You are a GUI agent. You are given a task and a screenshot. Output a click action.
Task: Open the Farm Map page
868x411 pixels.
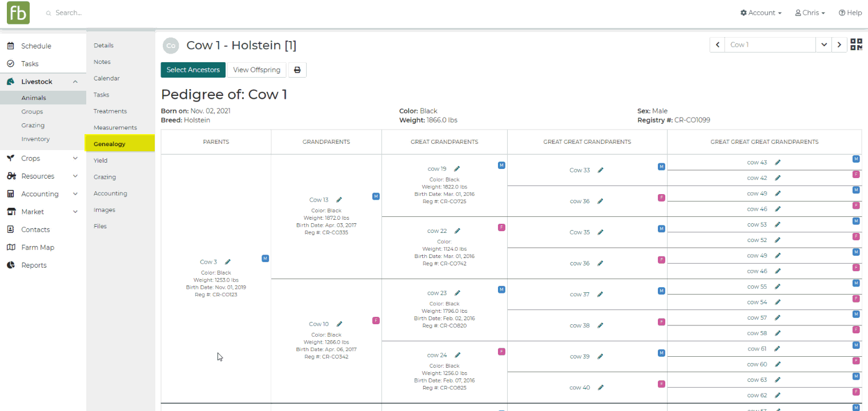pos(38,247)
